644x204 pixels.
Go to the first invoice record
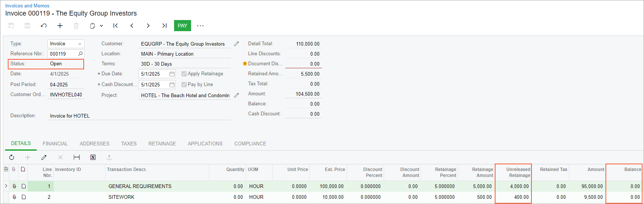pyautogui.click(x=116, y=26)
